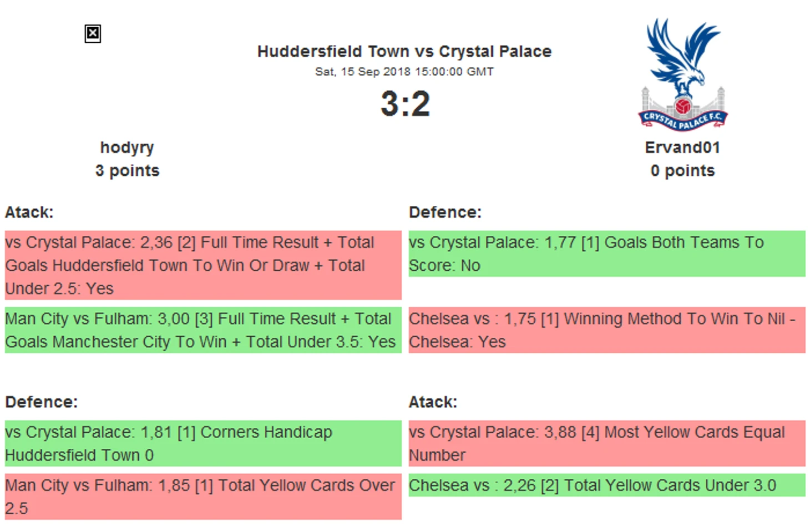
Task: Click hodyry's Atack section heading
Action: 29,212
